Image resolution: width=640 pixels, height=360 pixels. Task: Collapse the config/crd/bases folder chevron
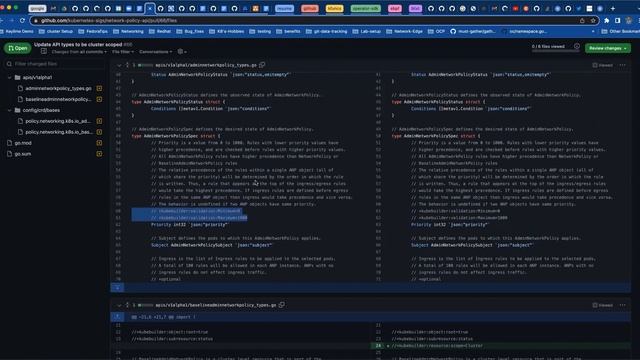pyautogui.click(x=9, y=110)
